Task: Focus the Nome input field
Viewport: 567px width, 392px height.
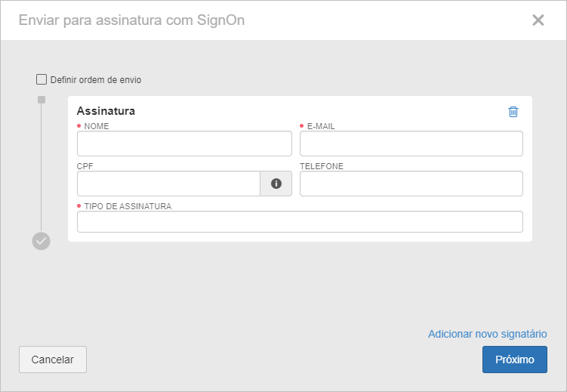Action: (x=184, y=144)
